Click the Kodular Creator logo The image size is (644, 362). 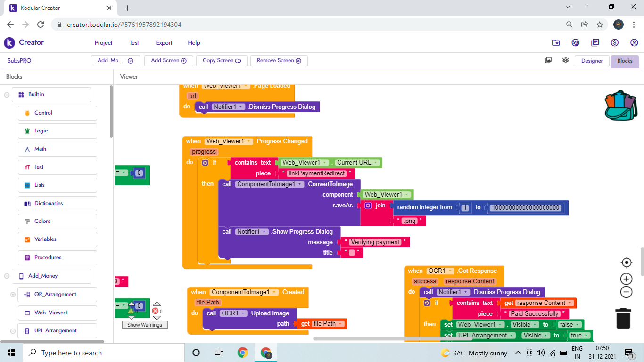24,42
